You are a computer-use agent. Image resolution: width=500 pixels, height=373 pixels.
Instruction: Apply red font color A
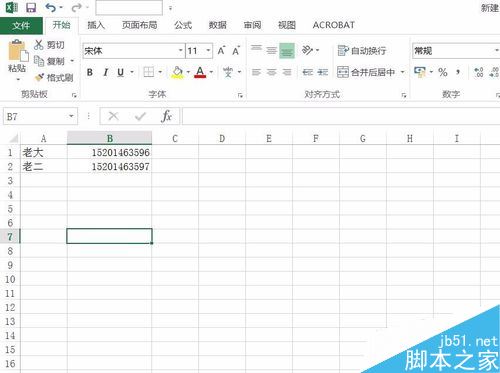pyautogui.click(x=200, y=72)
